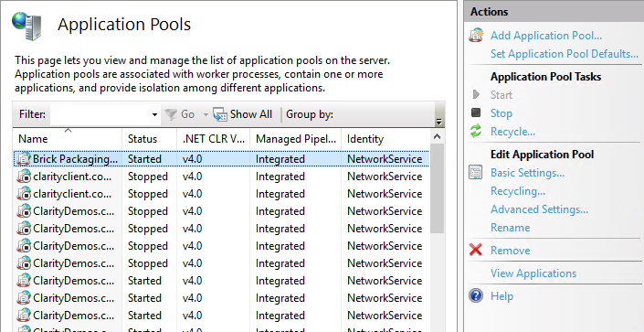Click the list scrollbar up arrow
This screenshot has height=332, width=644.
pos(438,137)
